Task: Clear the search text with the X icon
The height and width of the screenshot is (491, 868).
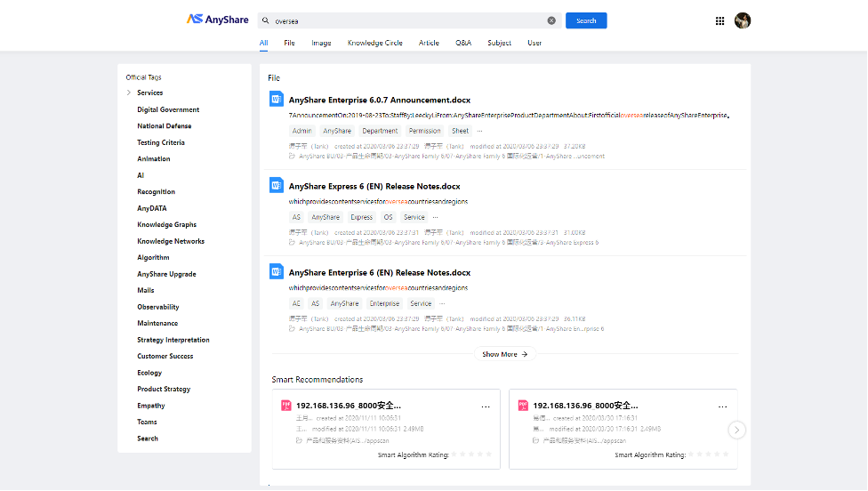Action: 551,20
